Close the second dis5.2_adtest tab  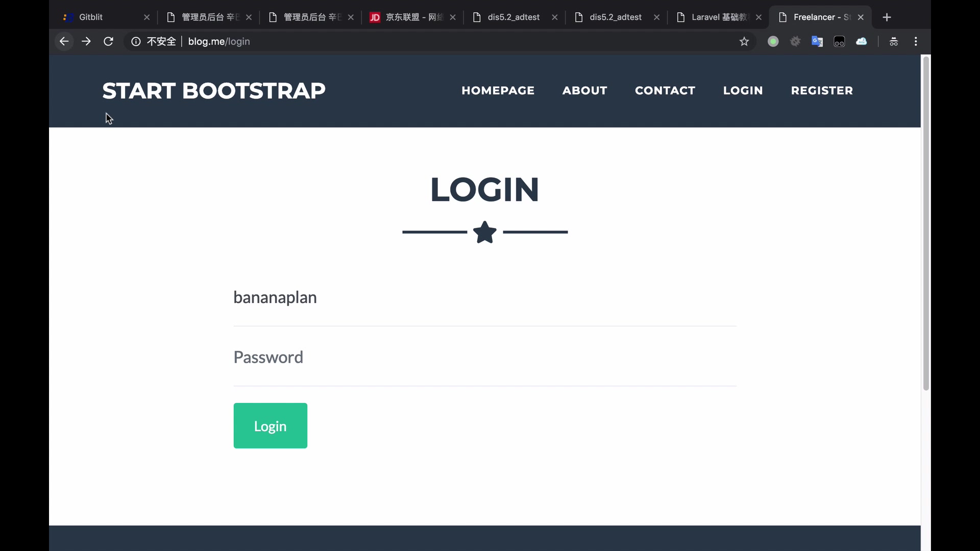pyautogui.click(x=656, y=17)
